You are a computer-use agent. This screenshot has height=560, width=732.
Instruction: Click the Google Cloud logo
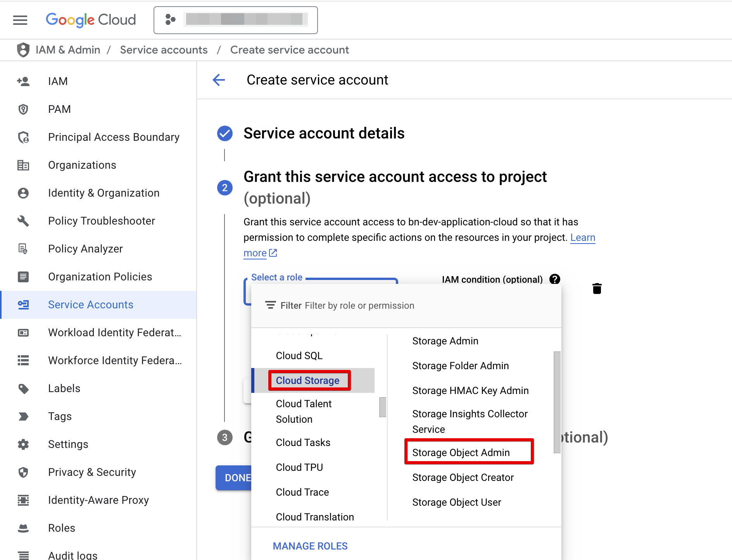click(91, 20)
